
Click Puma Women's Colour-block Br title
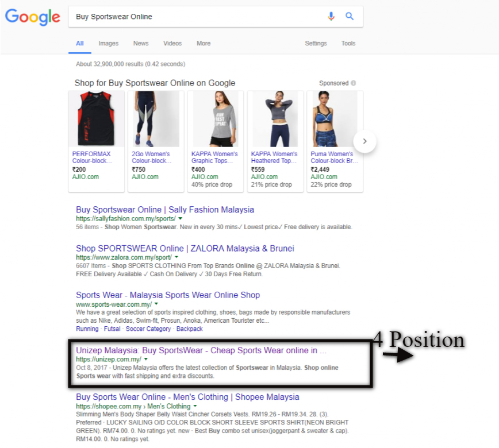[x=334, y=157]
